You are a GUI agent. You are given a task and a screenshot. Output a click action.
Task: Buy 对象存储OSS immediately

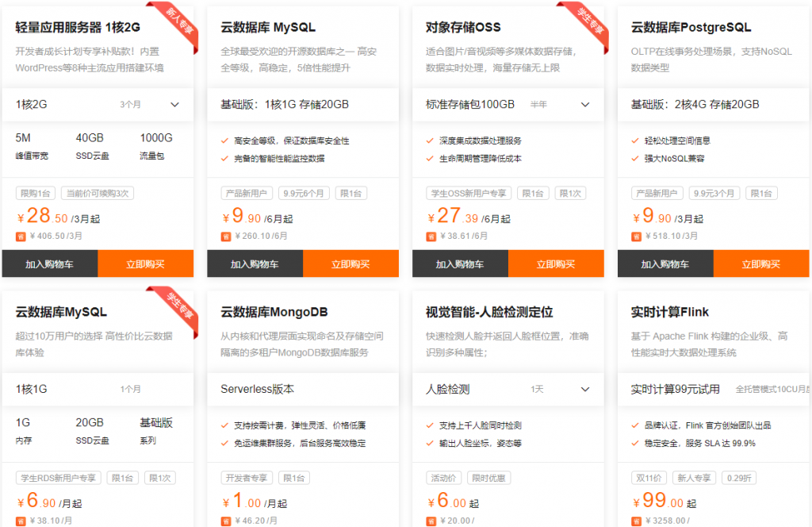(x=556, y=263)
